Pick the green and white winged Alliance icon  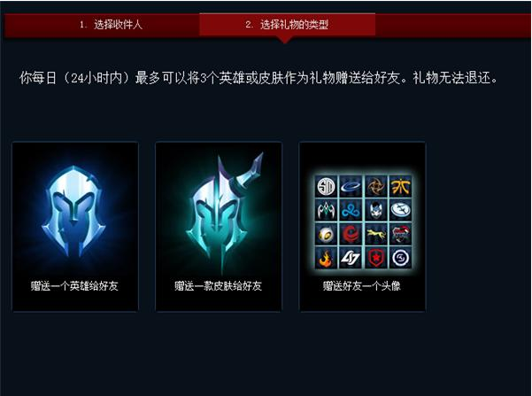(x=326, y=210)
